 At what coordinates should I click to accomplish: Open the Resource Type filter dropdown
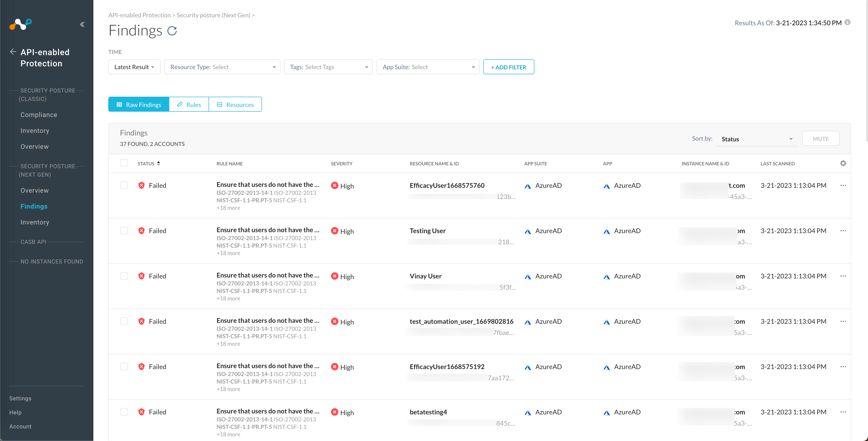coord(222,67)
